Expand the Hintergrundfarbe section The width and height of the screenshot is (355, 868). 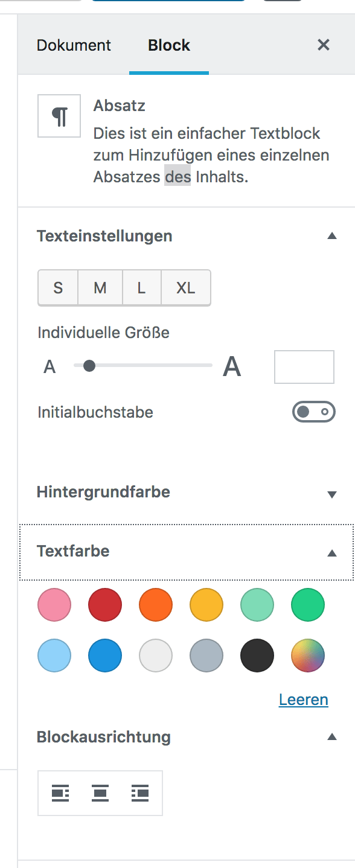point(333,494)
